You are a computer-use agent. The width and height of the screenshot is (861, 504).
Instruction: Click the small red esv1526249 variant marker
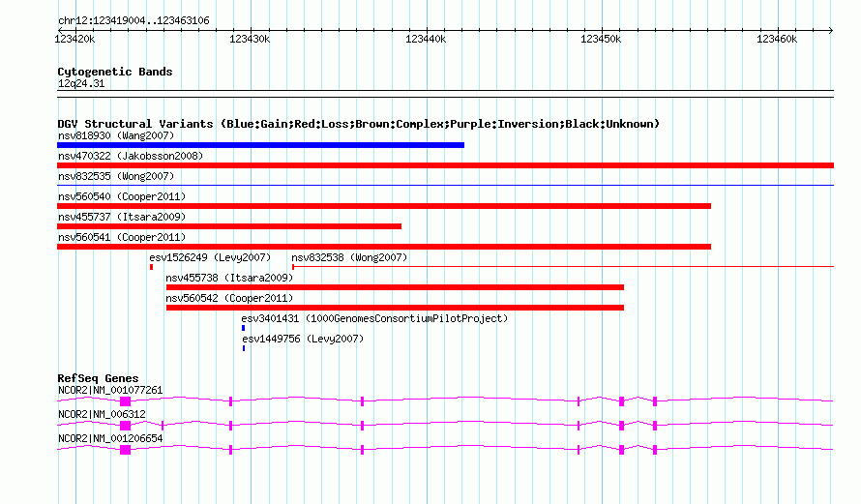(x=152, y=267)
